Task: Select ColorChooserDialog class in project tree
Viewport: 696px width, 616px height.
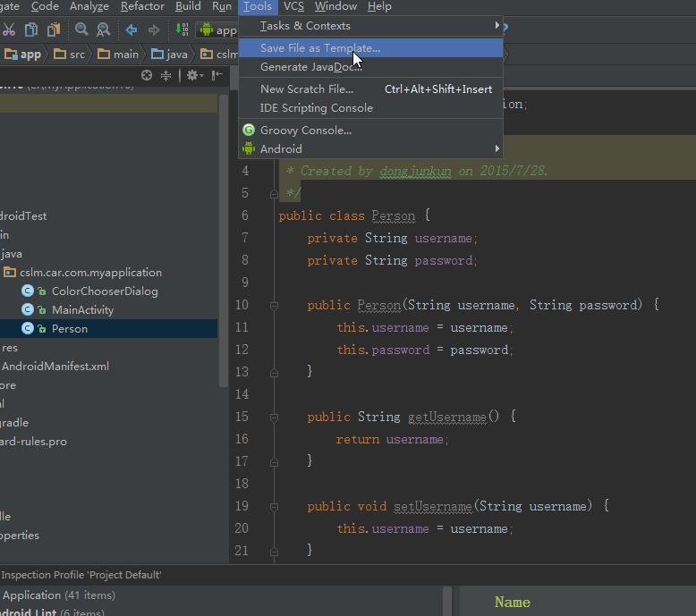Action: click(x=104, y=291)
